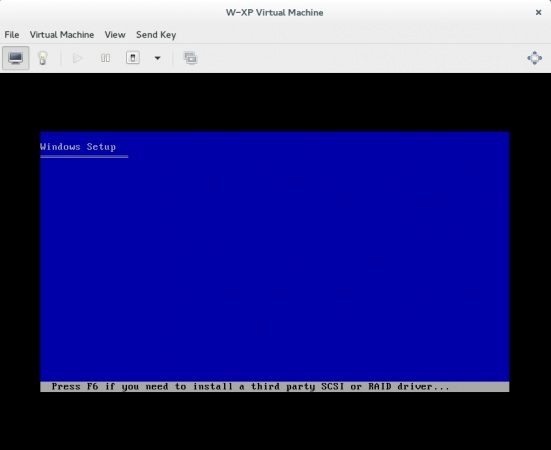Click the 'Press F6' status bar message
Image resolution: width=551 pixels, height=450 pixels.
(x=250, y=387)
